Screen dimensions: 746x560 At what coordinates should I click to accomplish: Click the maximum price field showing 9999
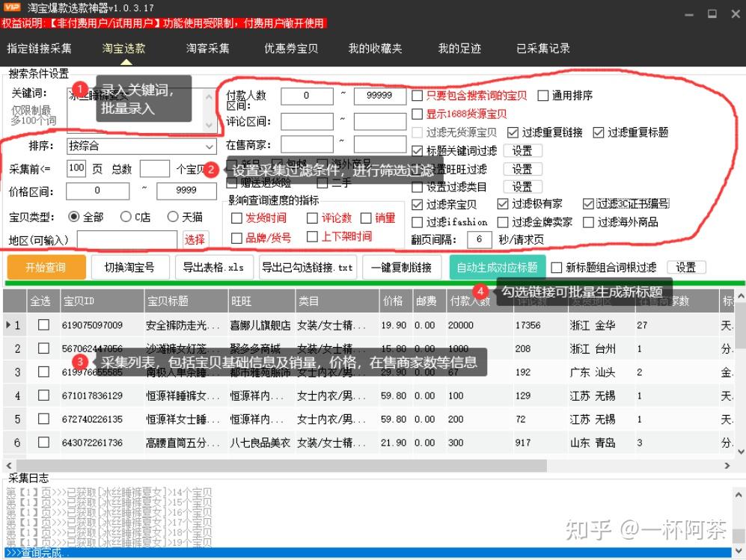(186, 191)
